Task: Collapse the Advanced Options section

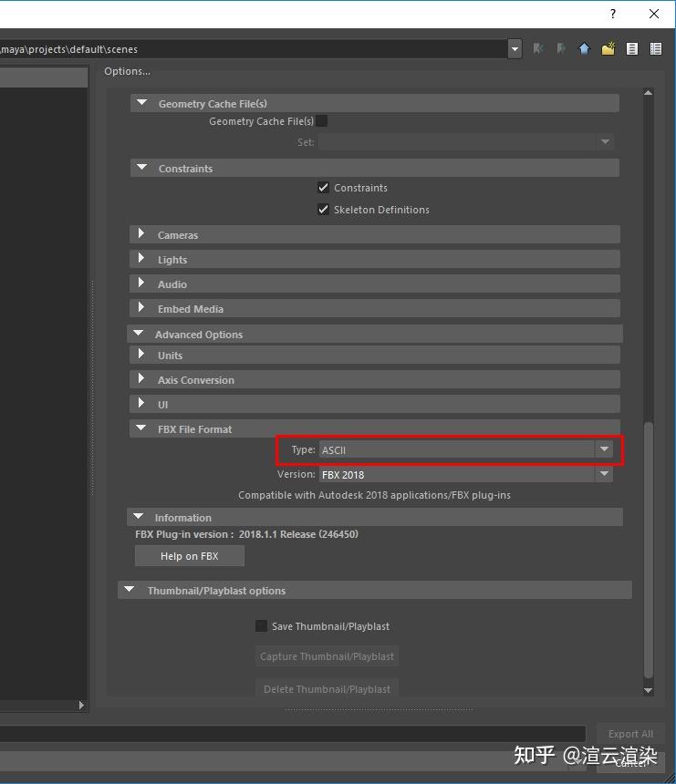Action: 139,333
